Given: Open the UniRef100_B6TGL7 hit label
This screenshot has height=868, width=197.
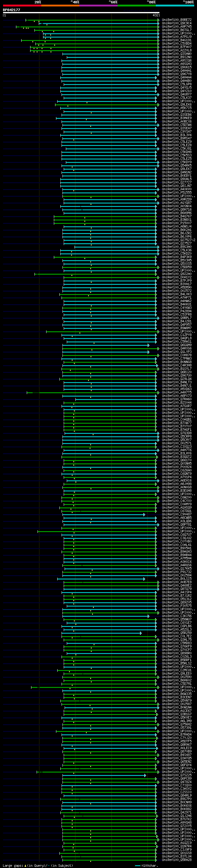Looking at the screenshot, I should pos(176,30).
